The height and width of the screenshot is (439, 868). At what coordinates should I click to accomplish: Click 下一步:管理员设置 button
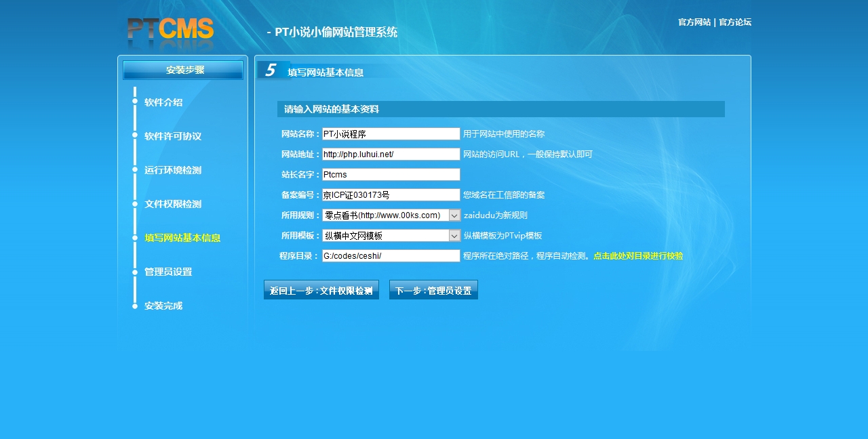[x=433, y=290]
